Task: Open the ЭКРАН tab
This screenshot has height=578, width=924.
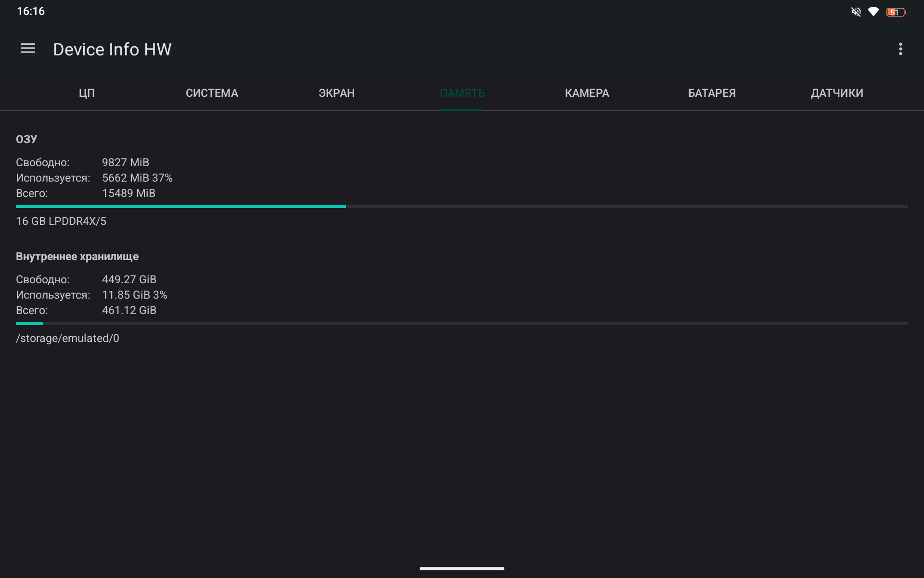Action: tap(336, 93)
